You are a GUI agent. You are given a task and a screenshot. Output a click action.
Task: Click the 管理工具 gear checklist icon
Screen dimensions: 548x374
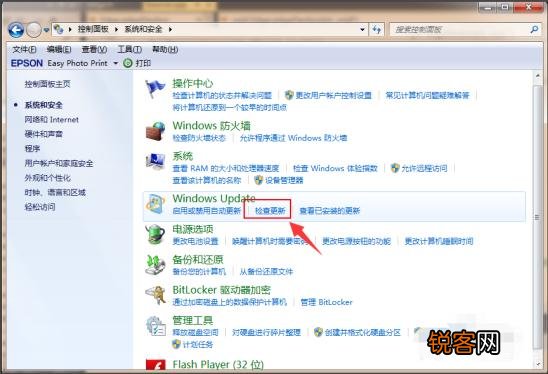tap(156, 326)
